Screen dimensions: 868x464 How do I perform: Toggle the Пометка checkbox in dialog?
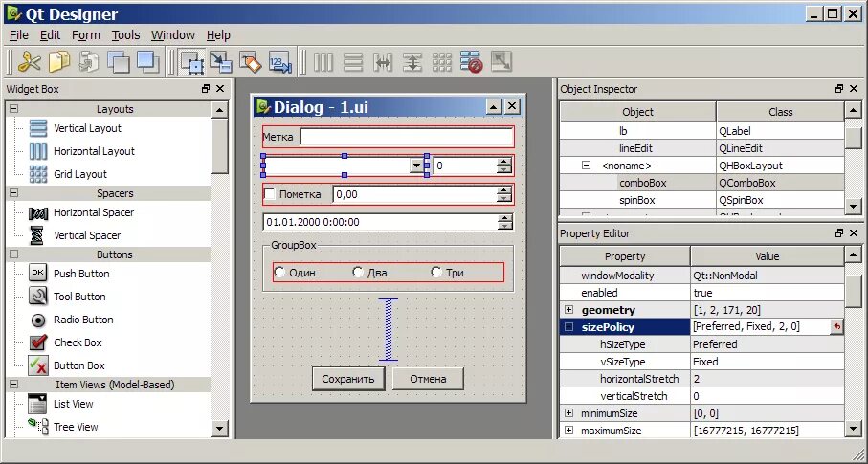click(x=270, y=194)
